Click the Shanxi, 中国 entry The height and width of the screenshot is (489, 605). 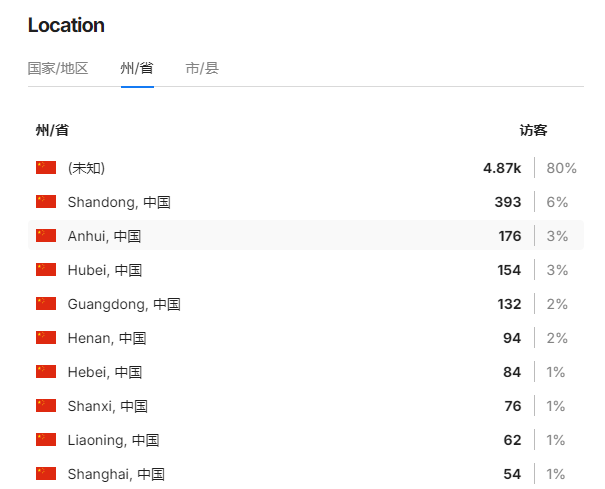coord(108,406)
